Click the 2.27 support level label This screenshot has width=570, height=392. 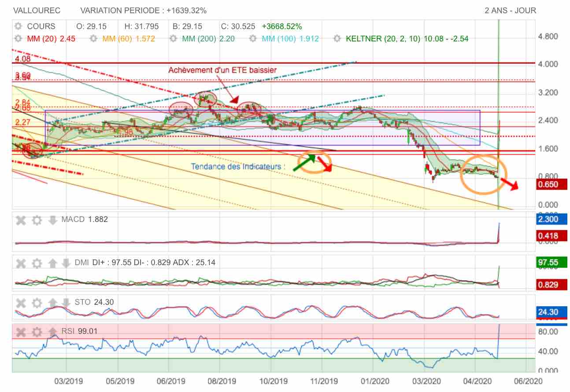pos(22,122)
